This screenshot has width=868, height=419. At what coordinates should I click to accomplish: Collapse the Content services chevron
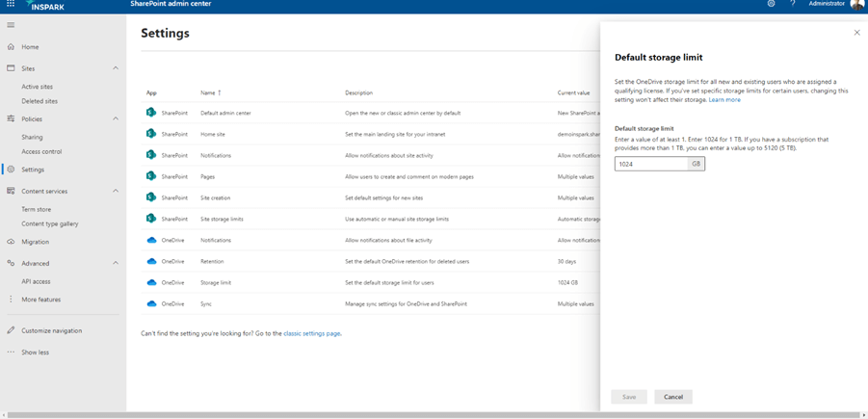point(116,191)
